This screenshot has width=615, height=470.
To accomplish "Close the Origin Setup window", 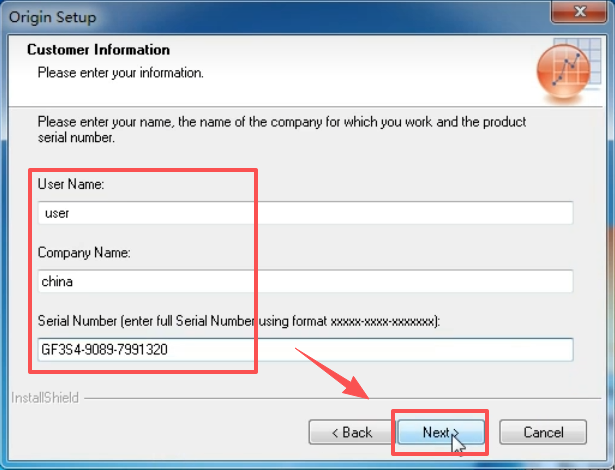I will tap(579, 12).
